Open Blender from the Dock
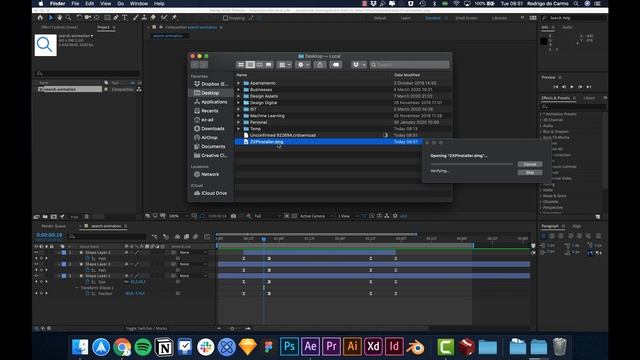The image size is (640, 360). pos(416,347)
